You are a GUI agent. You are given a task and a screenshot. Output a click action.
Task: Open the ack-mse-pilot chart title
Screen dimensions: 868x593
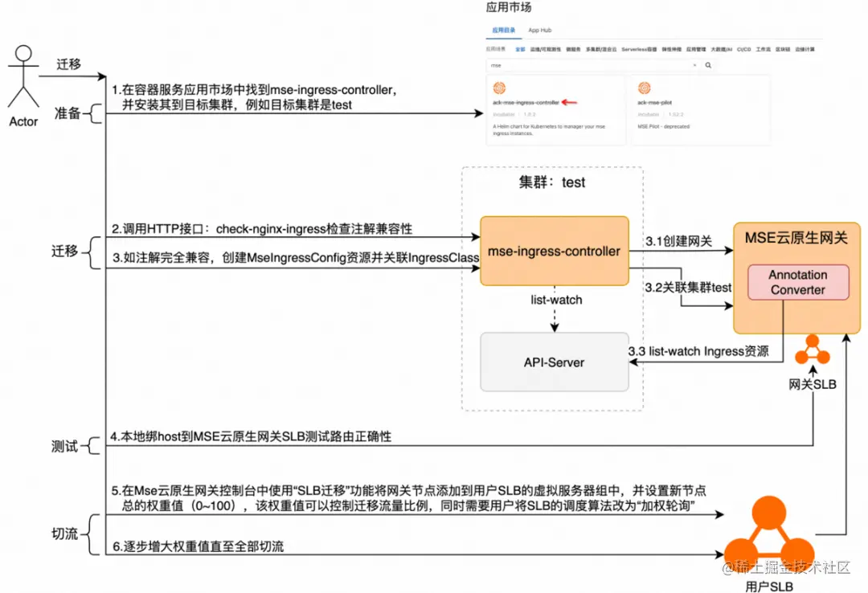pyautogui.click(x=654, y=102)
